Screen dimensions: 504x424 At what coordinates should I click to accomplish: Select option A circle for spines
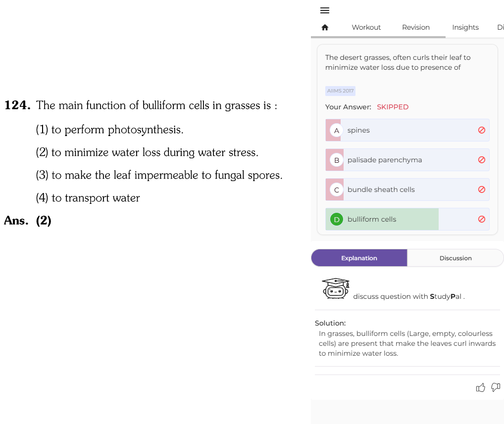pos(337,131)
